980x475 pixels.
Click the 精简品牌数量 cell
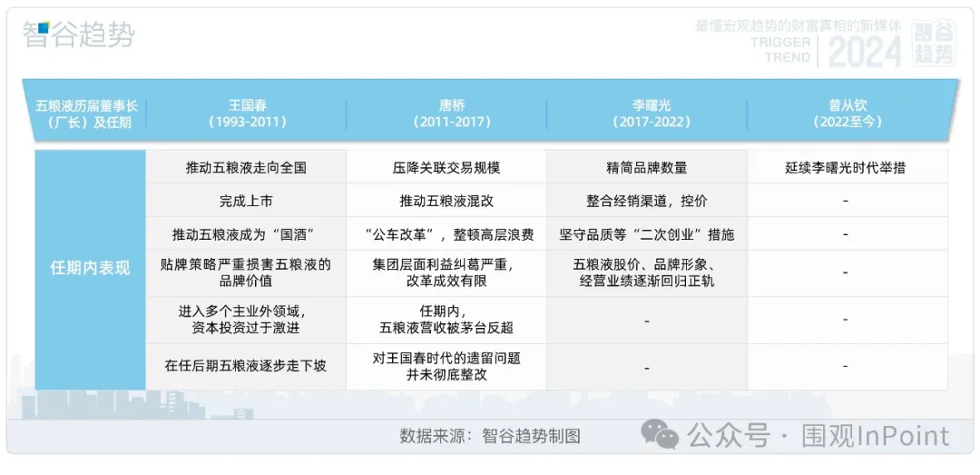(645, 167)
